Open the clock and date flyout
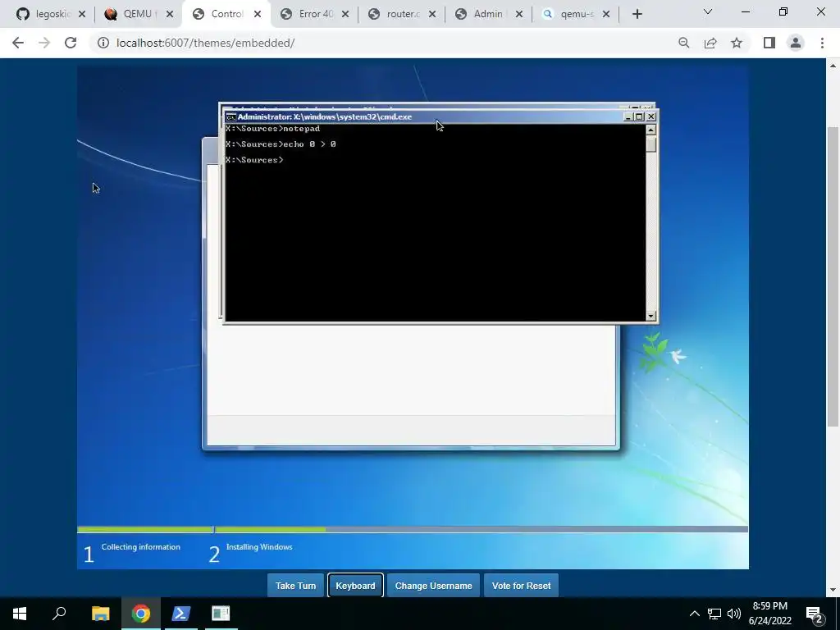The width and height of the screenshot is (840, 630). [x=769, y=614]
